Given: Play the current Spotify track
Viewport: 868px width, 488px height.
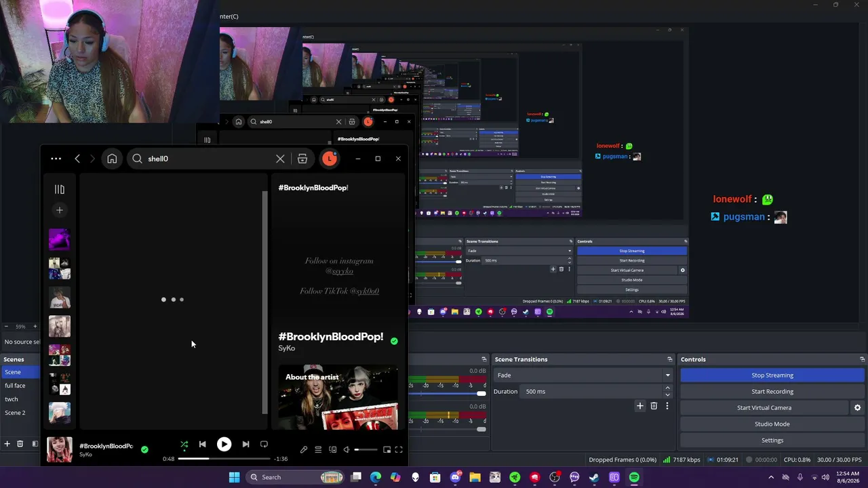Looking at the screenshot, I should (224, 445).
